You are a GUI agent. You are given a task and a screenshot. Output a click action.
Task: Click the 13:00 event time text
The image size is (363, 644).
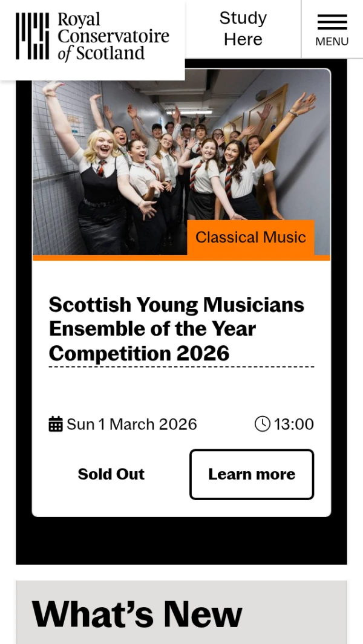point(294,424)
